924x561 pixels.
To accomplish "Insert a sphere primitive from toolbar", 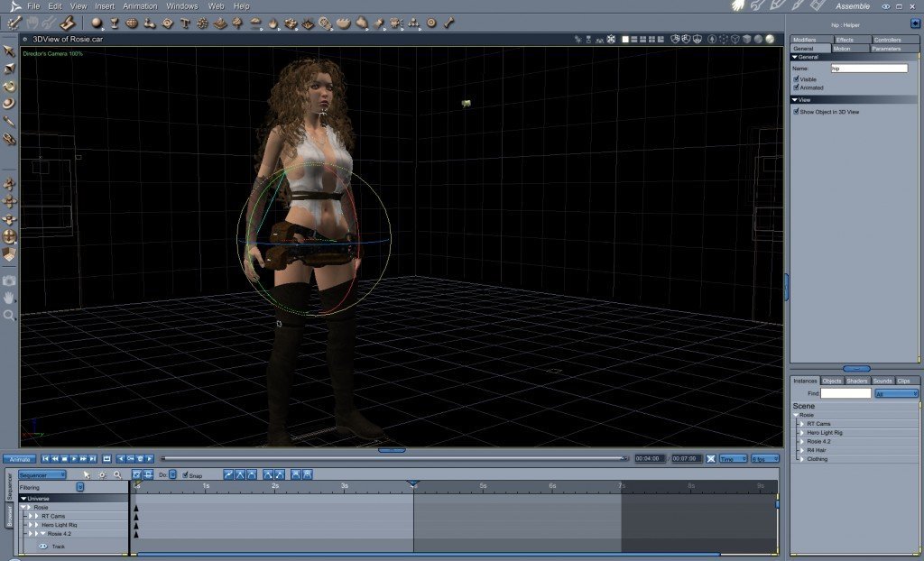I will click(97, 23).
